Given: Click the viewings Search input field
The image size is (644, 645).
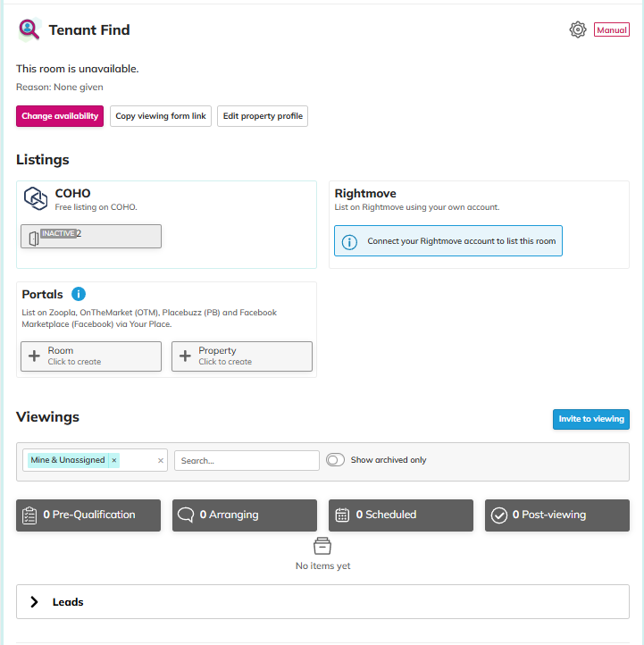Looking at the screenshot, I should 247,461.
